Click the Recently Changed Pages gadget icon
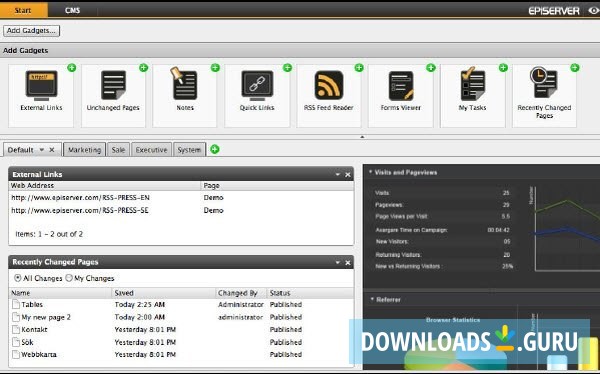 click(543, 83)
